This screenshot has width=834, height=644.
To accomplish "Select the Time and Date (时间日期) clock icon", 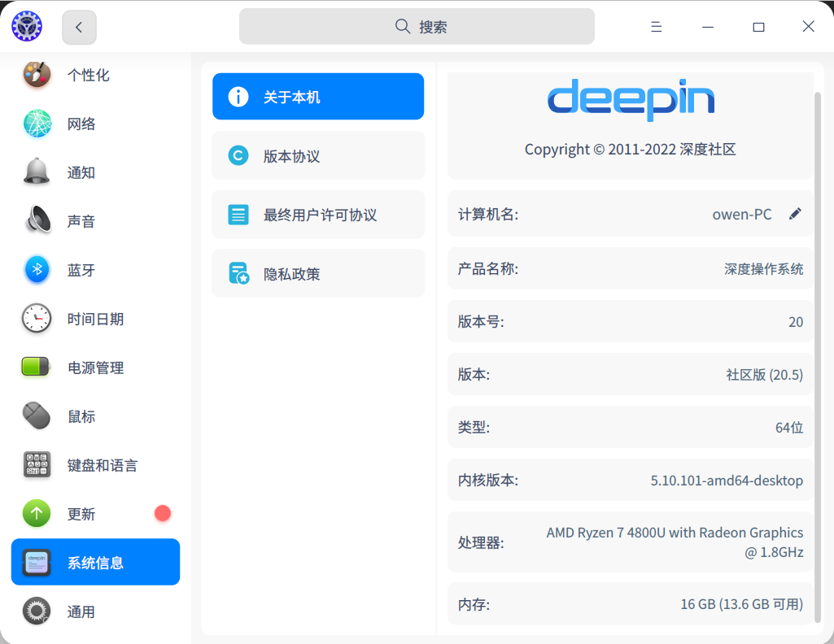I will point(37,319).
